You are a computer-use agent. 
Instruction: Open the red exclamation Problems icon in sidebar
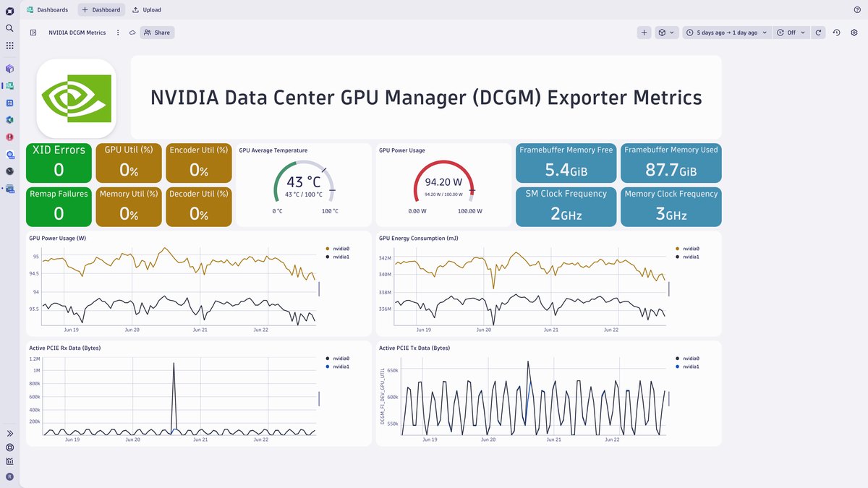9,137
